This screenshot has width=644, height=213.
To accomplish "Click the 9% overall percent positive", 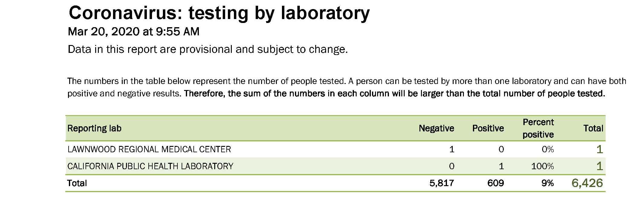I will pos(548,183).
